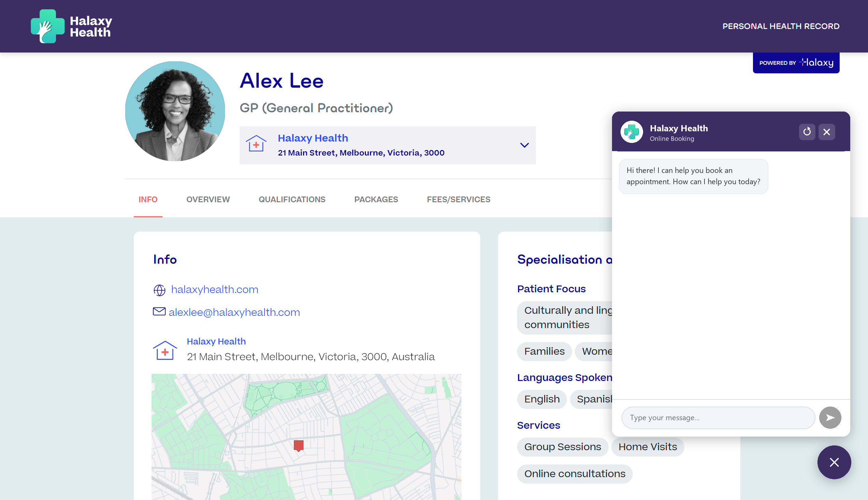868x500 pixels.
Task: Select the Families patient focus tag
Action: (544, 351)
